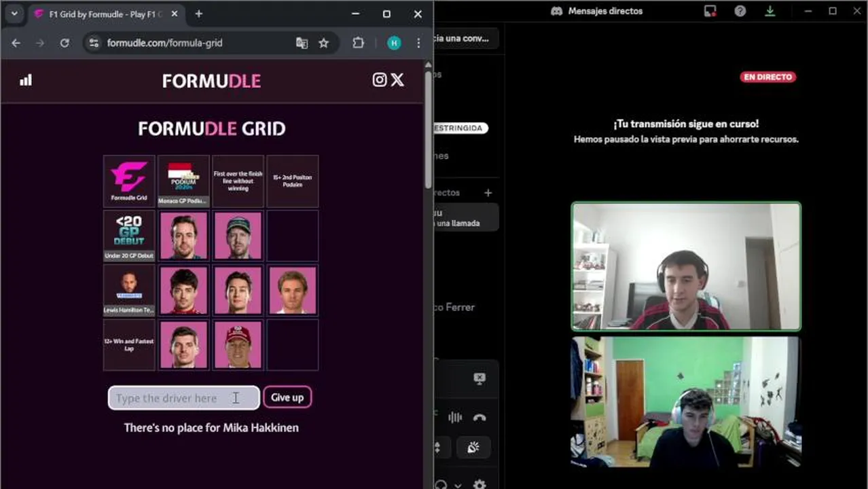Image resolution: width=868 pixels, height=489 pixels.
Task: Click the Formudle page vertical scrollbar
Action: point(428,129)
